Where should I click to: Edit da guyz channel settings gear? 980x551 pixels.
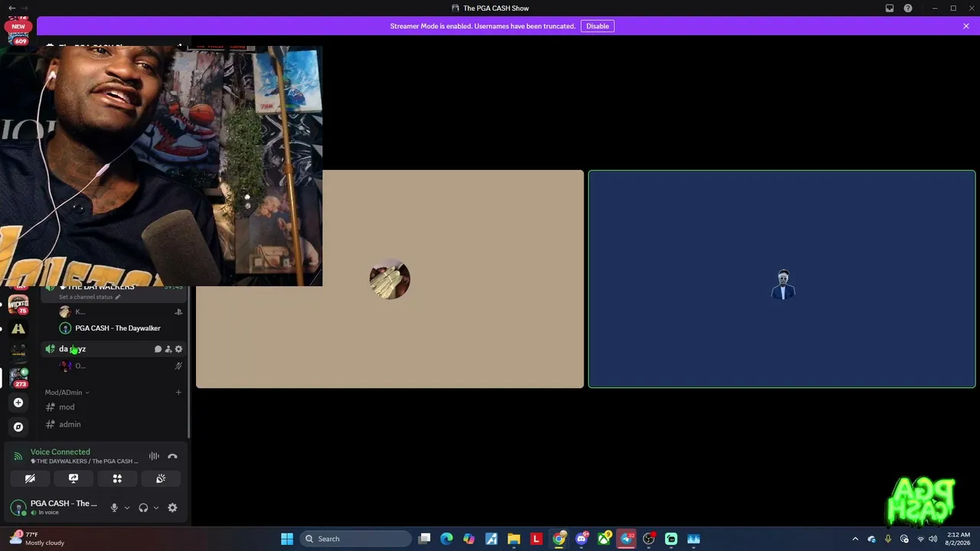[x=178, y=349]
